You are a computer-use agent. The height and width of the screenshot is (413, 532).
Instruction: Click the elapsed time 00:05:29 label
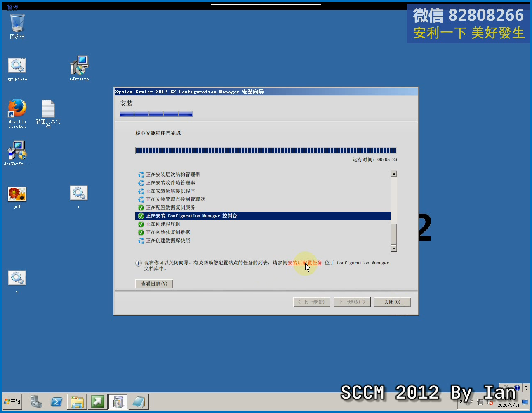375,160
